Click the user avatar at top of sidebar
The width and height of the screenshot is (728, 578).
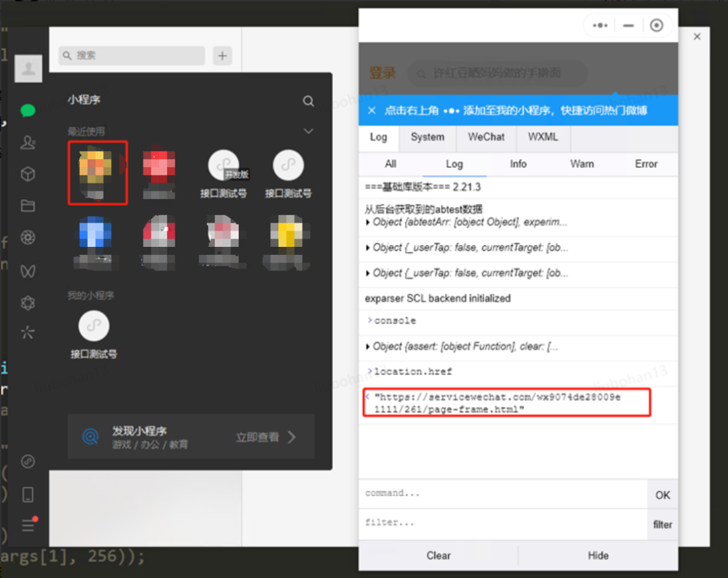coord(28,68)
